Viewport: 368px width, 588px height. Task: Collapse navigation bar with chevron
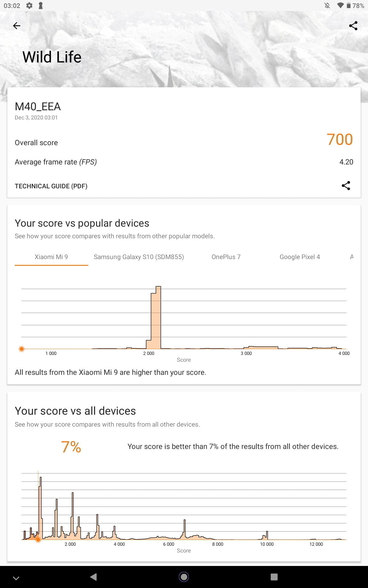point(16,578)
